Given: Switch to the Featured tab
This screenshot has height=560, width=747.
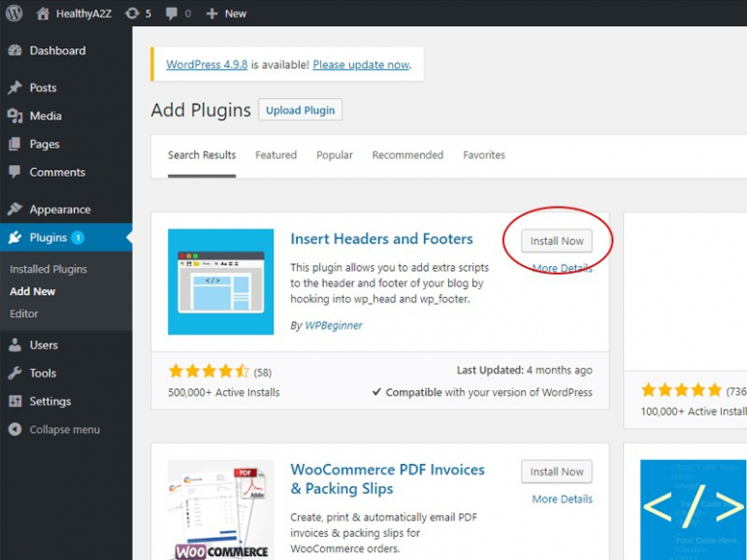Looking at the screenshot, I should (x=276, y=155).
